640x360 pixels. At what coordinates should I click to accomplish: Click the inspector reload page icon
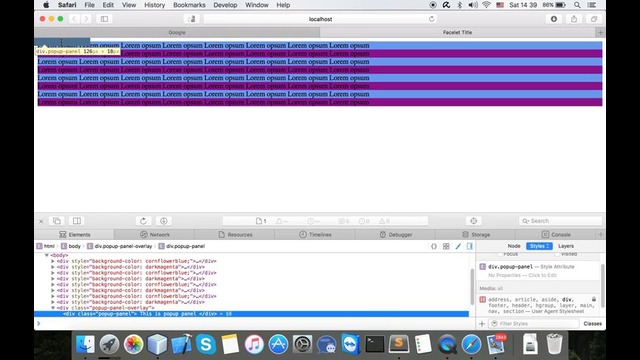143,221
